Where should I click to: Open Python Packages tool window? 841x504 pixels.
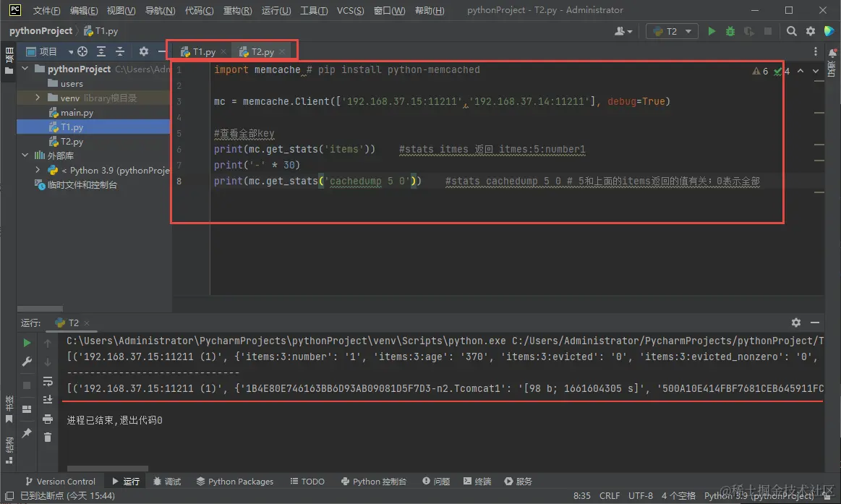(235, 482)
